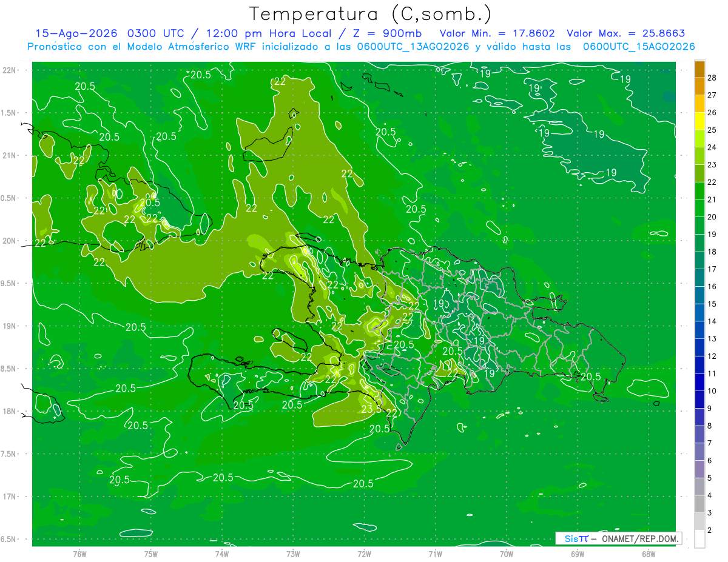
Task: Click the '20N' latitude axis label
Action: coord(10,241)
